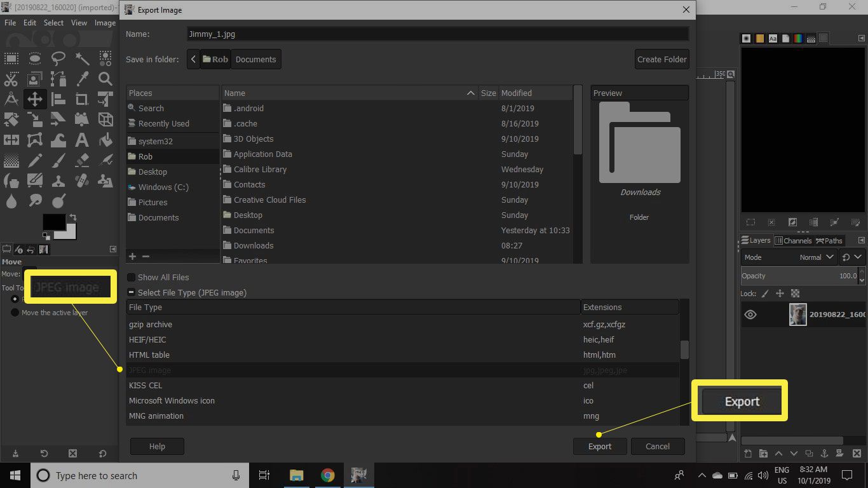The height and width of the screenshot is (488, 868).
Task: Choose the Clone stamp tool
Action: pyautogui.click(x=58, y=180)
